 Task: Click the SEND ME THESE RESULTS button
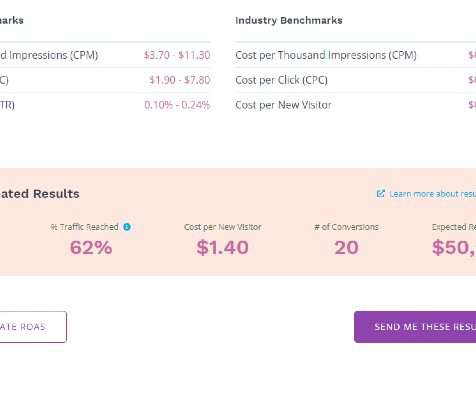[x=415, y=327]
